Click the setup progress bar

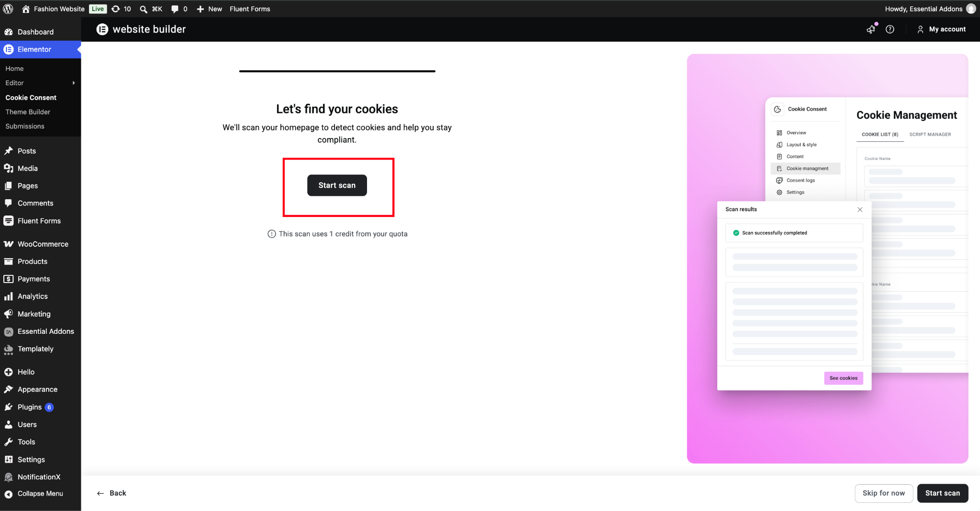337,71
